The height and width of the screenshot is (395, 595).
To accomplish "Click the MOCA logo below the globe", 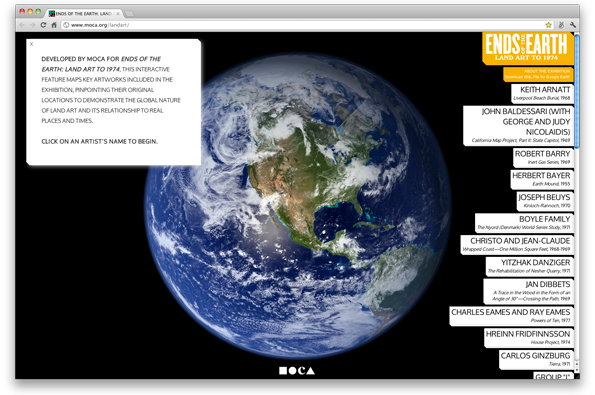I will click(x=297, y=370).
